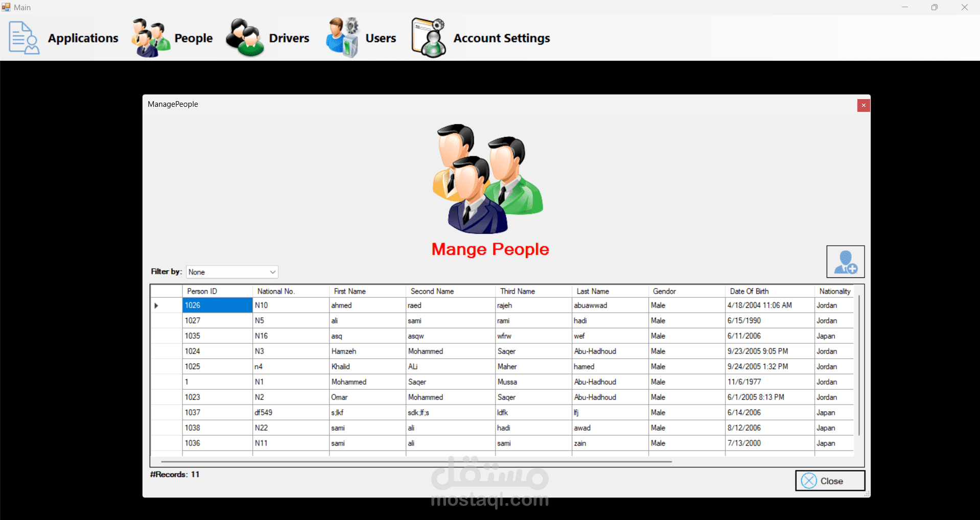Screen dimensions: 980x520
Task: Click the First Name cell Khalid
Action: tap(368, 367)
